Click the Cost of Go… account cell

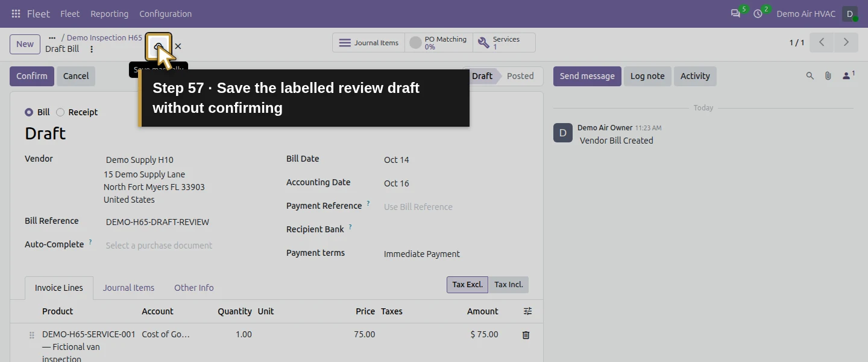pyautogui.click(x=166, y=334)
